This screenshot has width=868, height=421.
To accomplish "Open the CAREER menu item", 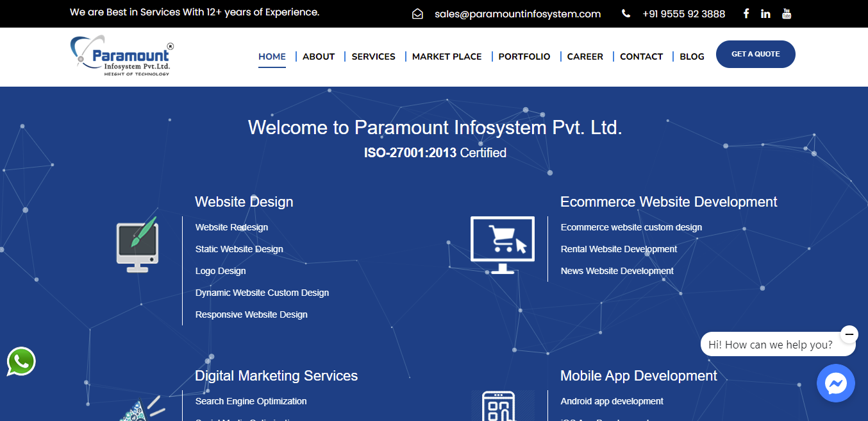I will [585, 56].
